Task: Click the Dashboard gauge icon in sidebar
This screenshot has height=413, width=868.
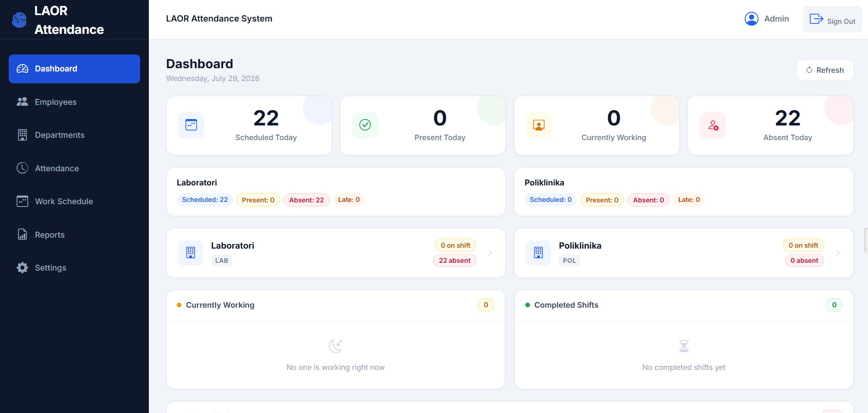Action: coord(22,69)
